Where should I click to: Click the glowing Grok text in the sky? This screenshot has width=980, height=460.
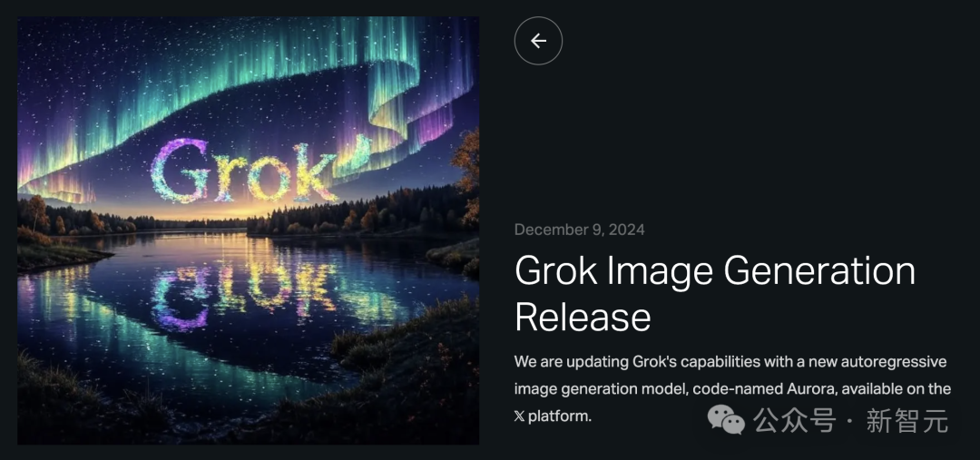point(247,170)
